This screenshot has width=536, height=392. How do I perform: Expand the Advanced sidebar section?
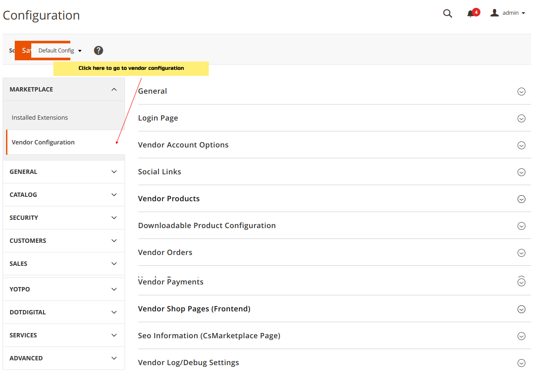tap(64, 358)
